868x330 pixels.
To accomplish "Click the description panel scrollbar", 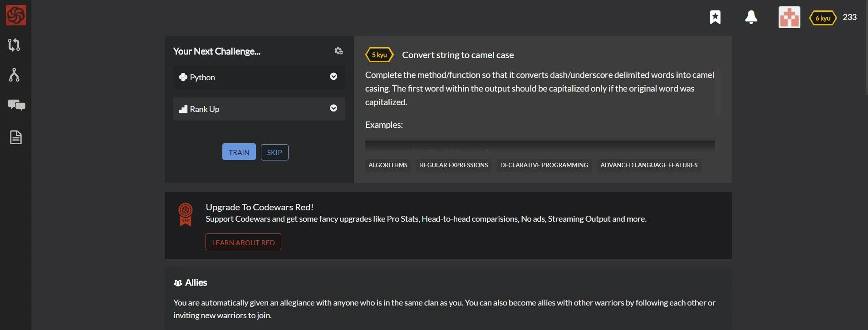I will point(717,92).
